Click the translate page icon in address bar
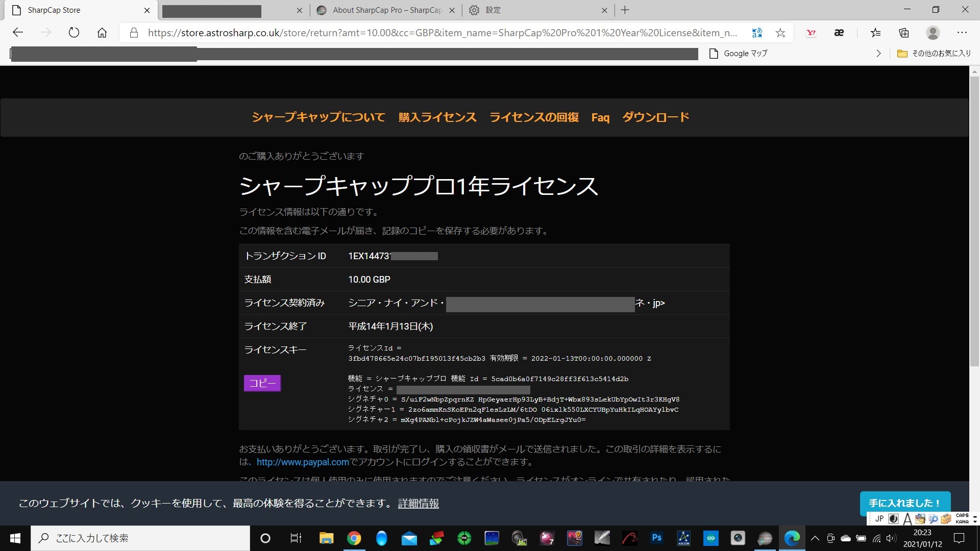980x551 pixels. pyautogui.click(x=757, y=33)
